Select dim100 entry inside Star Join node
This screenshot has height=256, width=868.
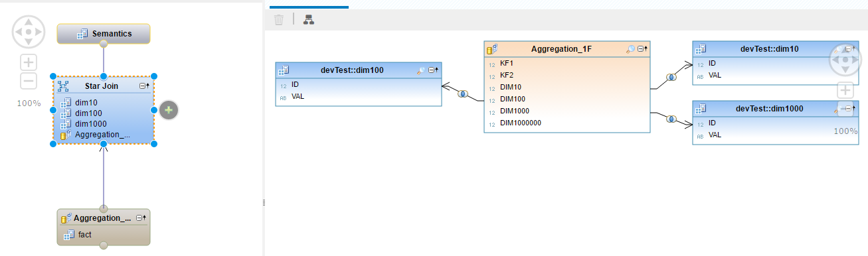click(88, 113)
